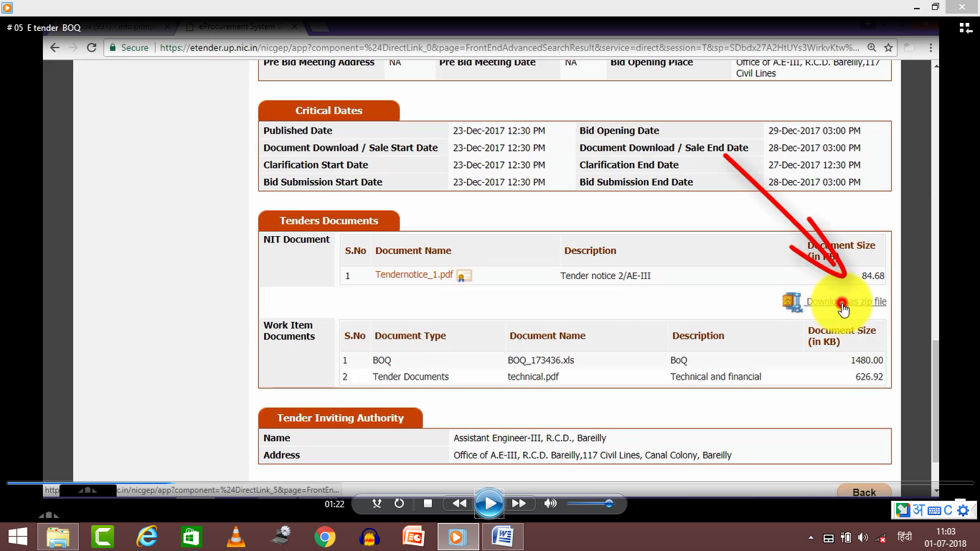Open Windows Media Player taskbar icon

tap(458, 537)
